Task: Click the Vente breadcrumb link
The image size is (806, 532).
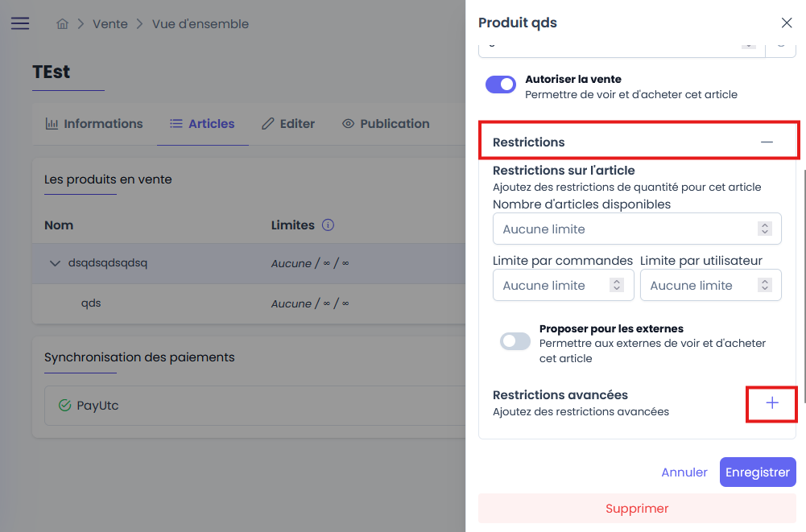Action: pos(110,24)
